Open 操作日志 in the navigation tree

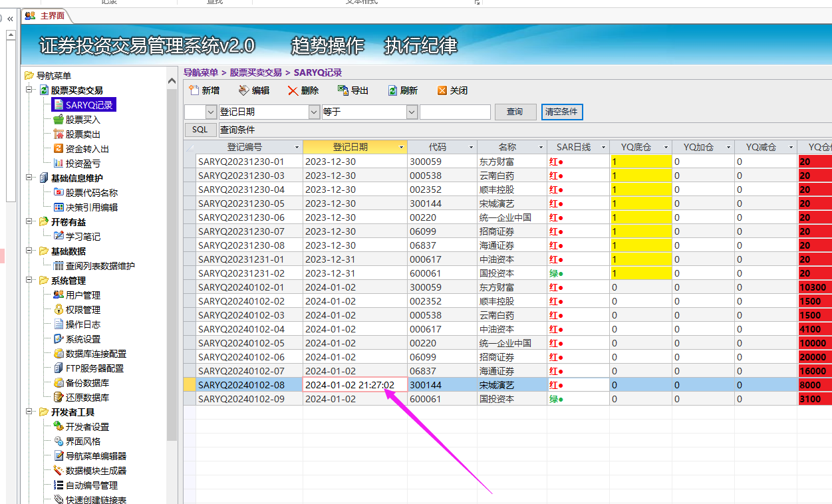pyautogui.click(x=82, y=324)
